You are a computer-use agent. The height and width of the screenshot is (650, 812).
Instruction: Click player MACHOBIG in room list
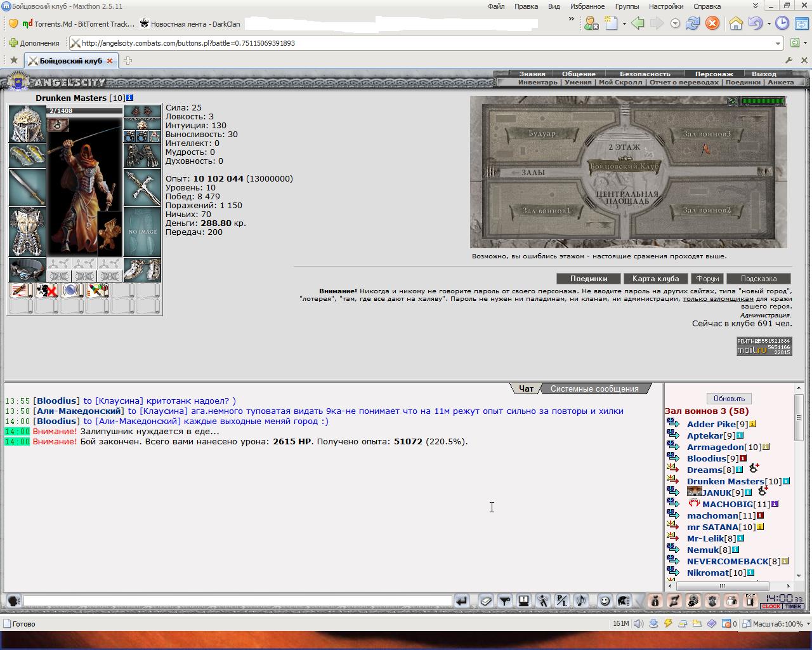tap(728, 504)
